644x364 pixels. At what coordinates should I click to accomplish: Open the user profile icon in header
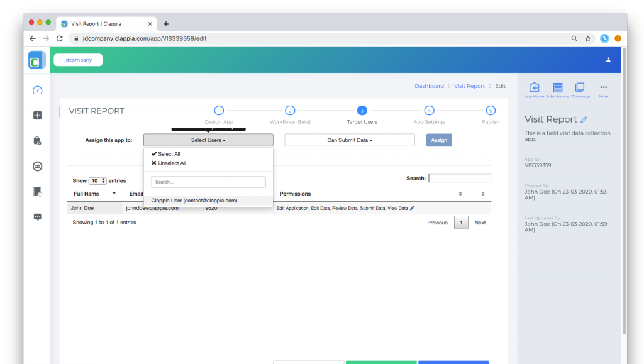pos(608,60)
